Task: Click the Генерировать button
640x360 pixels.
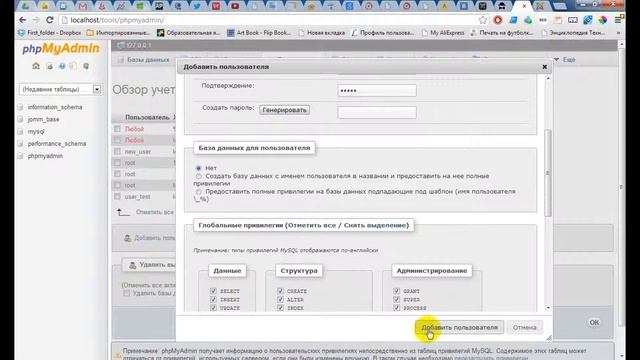Action: (284, 110)
